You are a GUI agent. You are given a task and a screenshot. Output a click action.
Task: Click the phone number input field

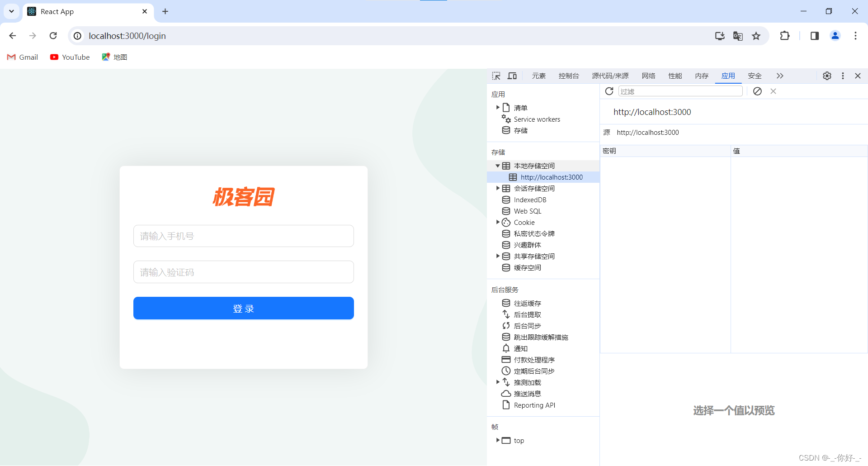click(243, 236)
